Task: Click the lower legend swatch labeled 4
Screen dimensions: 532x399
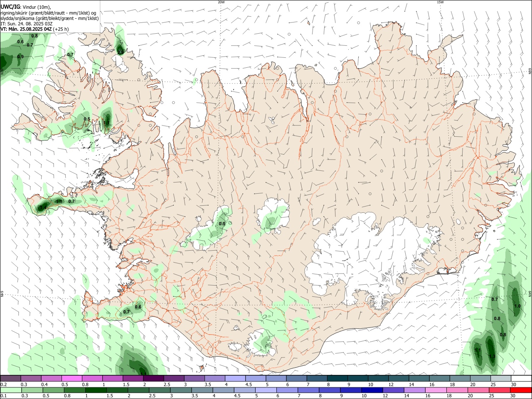Action: [x=224, y=390]
